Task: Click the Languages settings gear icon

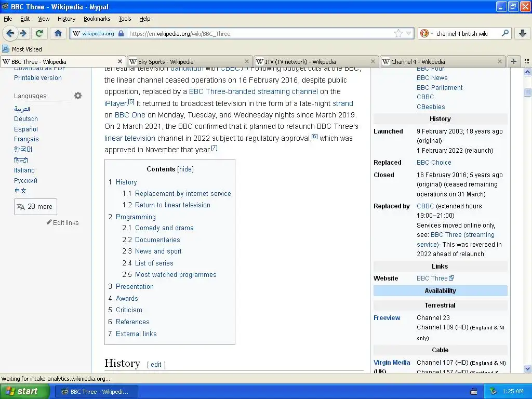Action: click(x=78, y=96)
